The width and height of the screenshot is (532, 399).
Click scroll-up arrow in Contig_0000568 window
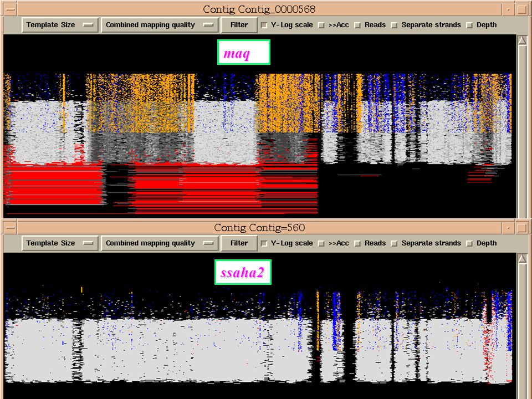point(522,40)
